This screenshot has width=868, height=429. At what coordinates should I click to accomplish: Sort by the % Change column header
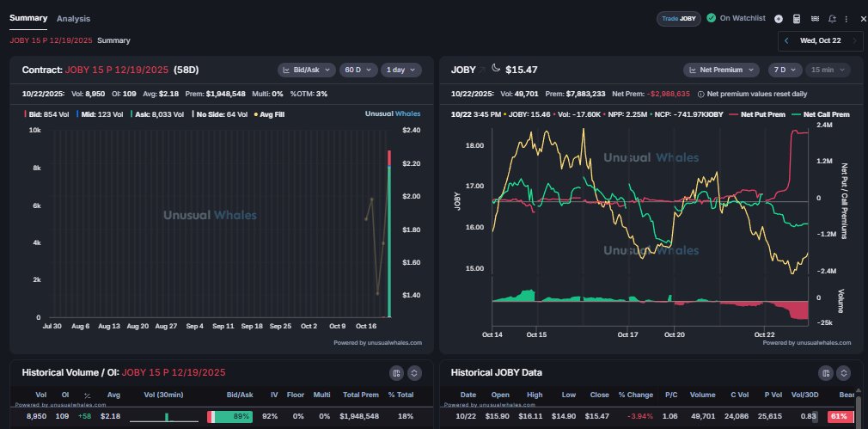coord(636,395)
